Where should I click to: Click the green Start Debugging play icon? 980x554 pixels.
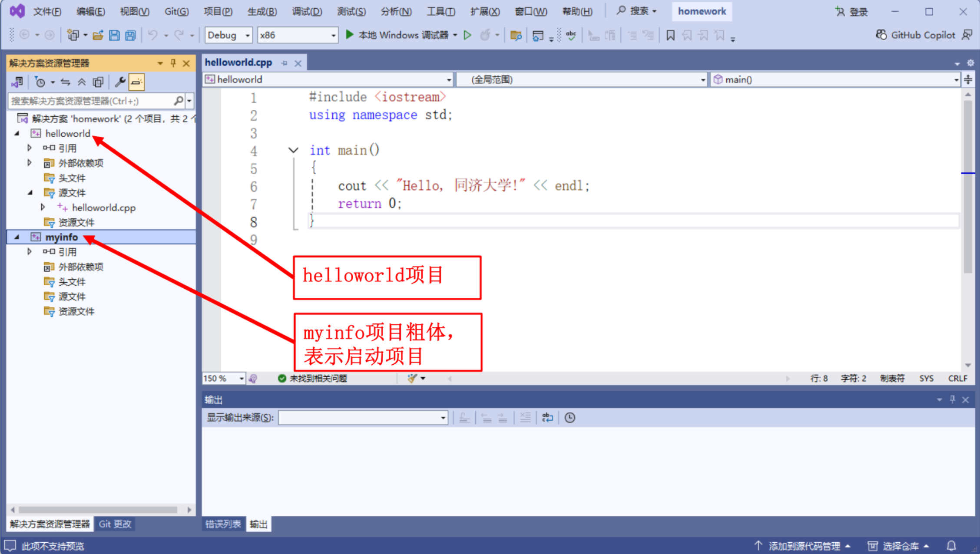pyautogui.click(x=349, y=35)
